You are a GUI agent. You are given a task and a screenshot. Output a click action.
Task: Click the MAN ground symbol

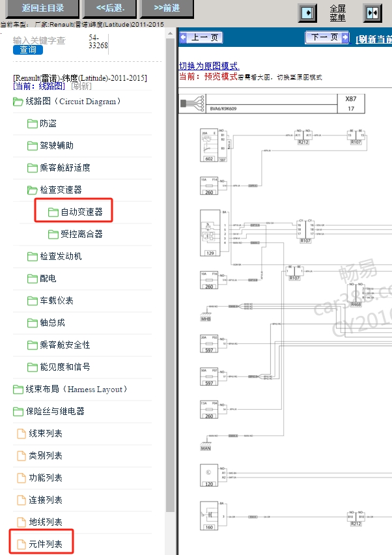(206, 445)
